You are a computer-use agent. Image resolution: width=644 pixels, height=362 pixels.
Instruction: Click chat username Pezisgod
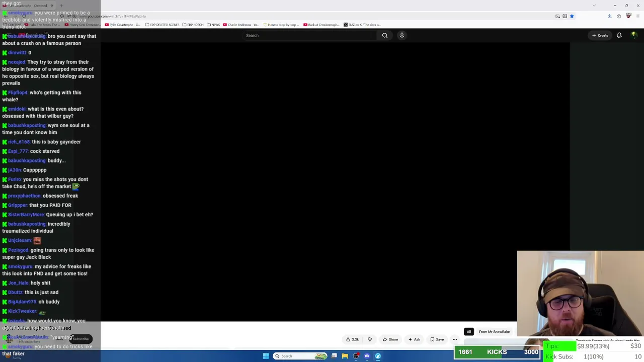point(18,250)
